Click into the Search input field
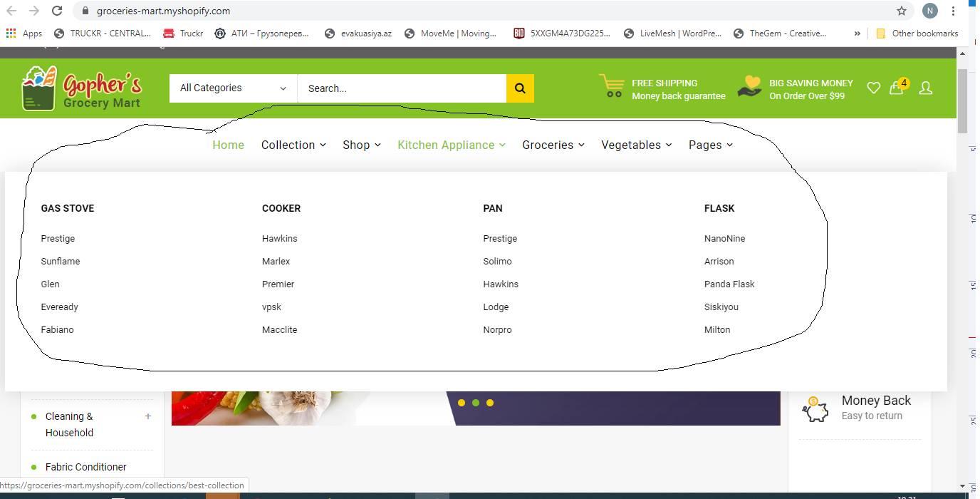The width and height of the screenshot is (980, 499). (x=402, y=88)
